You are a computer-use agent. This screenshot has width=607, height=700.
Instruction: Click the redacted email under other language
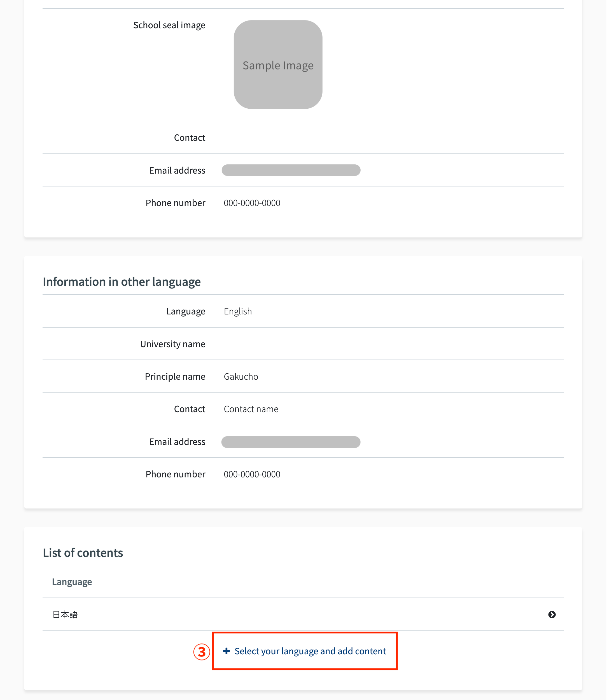point(291,442)
